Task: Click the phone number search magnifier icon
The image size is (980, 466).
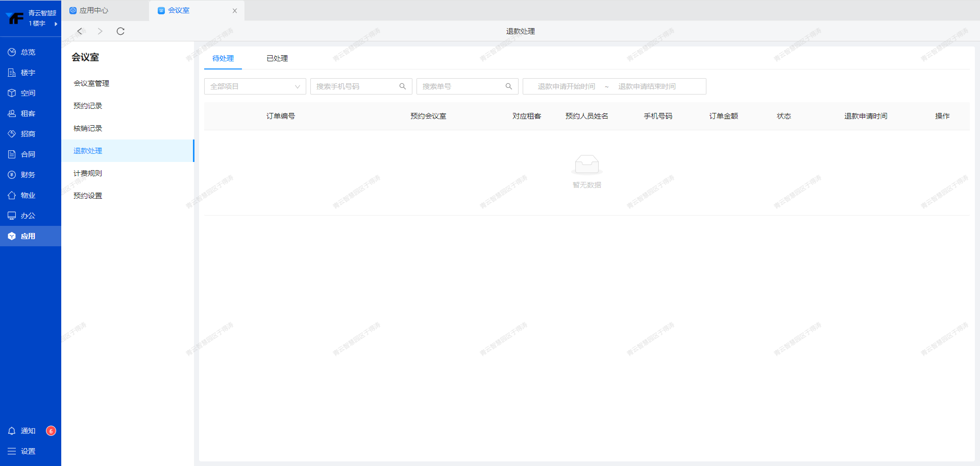Action: [403, 86]
